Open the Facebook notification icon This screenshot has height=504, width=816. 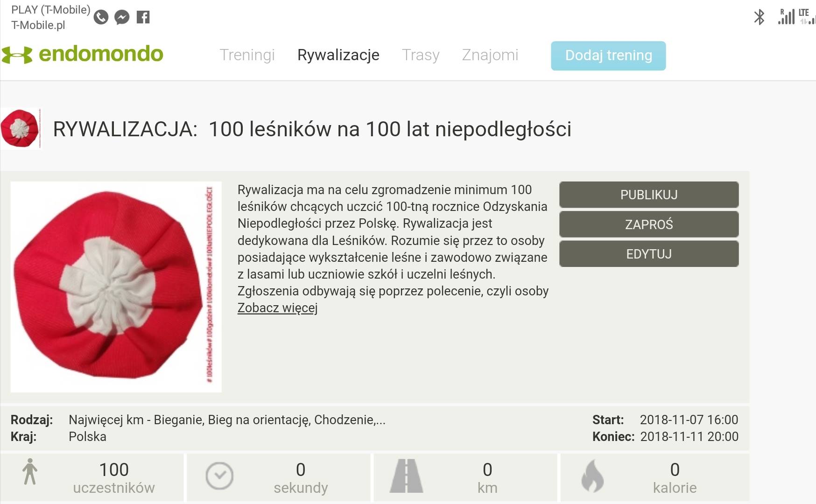pyautogui.click(x=143, y=17)
